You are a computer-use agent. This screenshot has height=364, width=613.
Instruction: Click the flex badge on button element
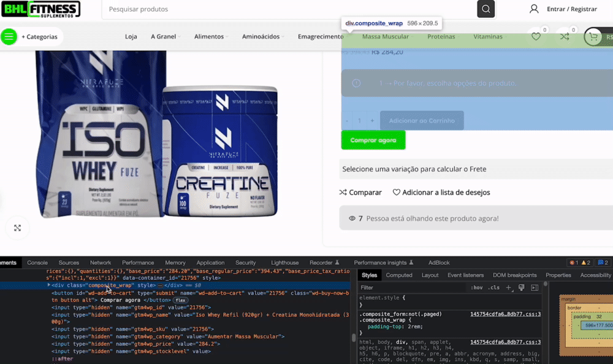180,300
